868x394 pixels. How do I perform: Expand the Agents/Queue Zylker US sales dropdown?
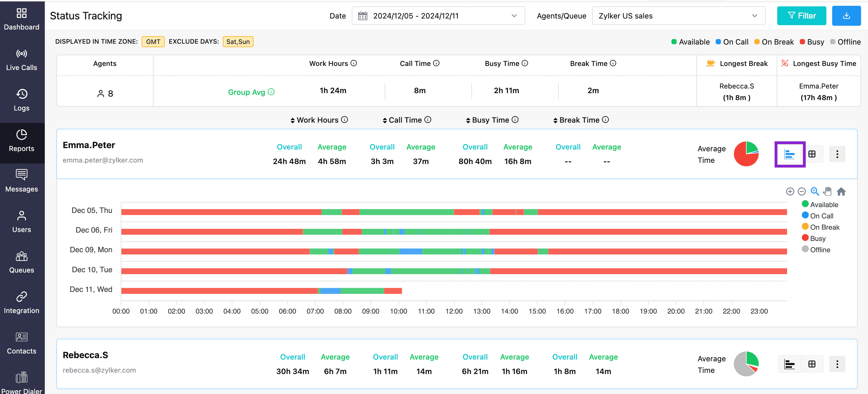(678, 16)
